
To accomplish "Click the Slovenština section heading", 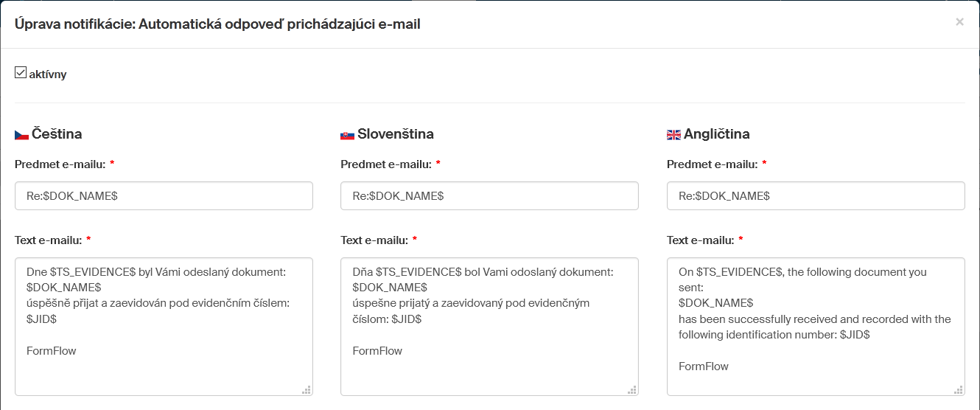I will pos(396,134).
